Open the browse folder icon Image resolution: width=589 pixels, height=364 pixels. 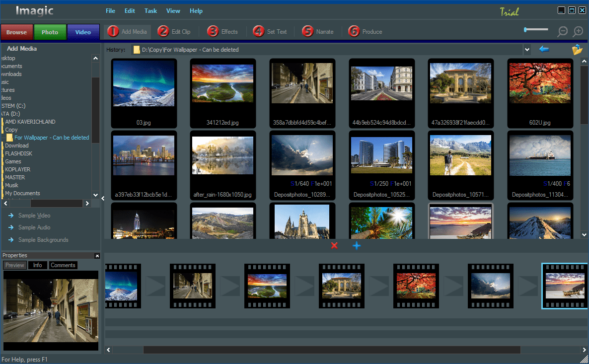pos(577,50)
